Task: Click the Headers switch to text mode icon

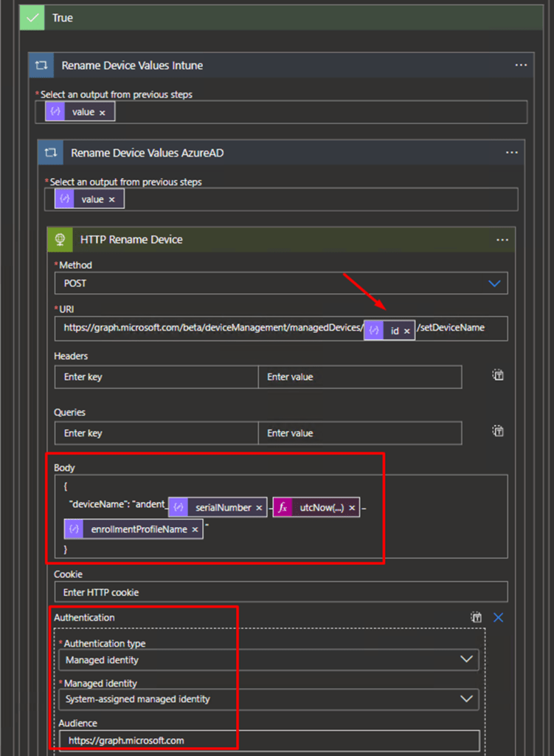Action: pos(498,375)
